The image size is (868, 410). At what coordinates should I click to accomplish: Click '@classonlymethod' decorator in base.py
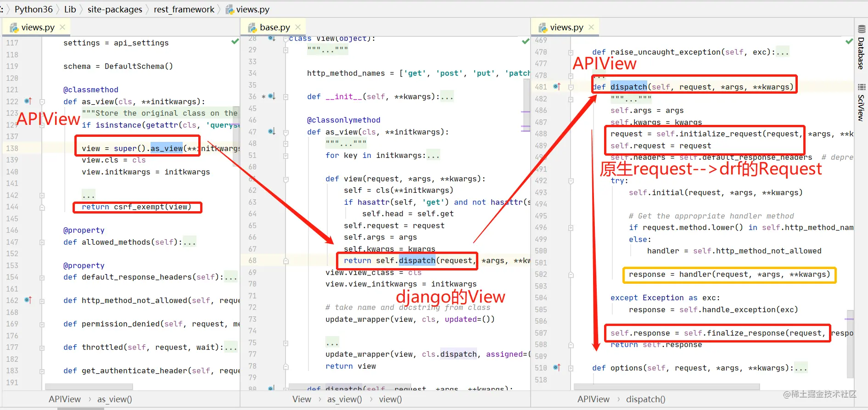point(343,120)
